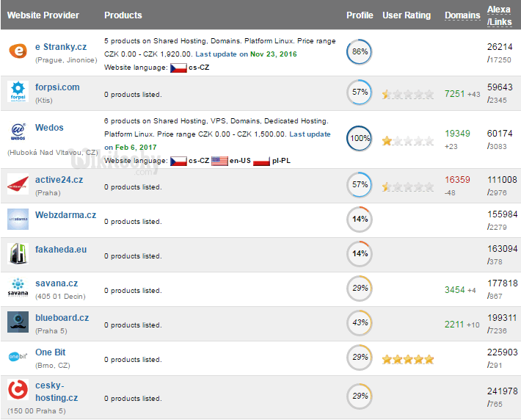Sort by Domains column header
The image size is (521, 420).
(462, 15)
